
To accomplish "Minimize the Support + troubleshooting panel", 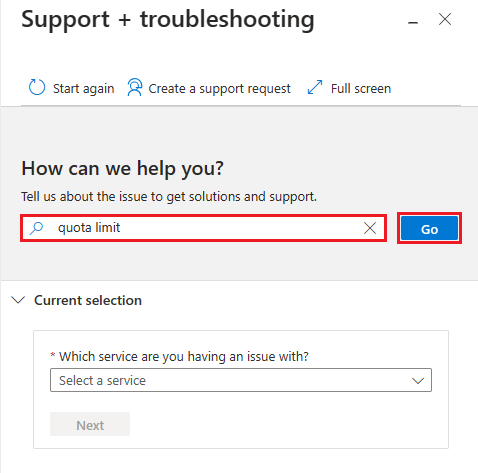I will (413, 22).
